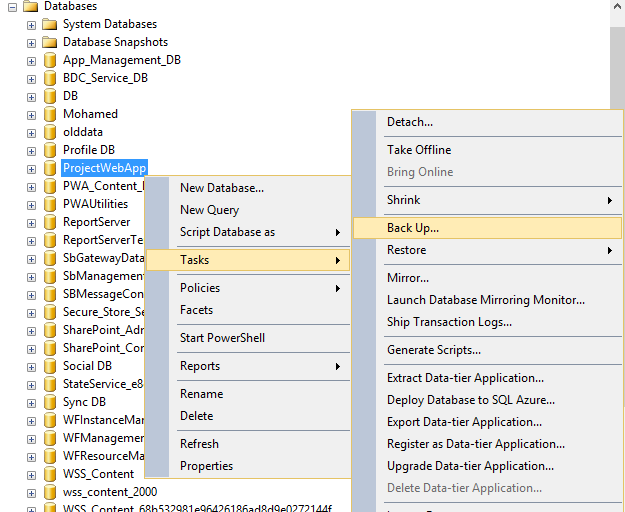
Task: Expand the Profile DB node
Action: point(31,150)
